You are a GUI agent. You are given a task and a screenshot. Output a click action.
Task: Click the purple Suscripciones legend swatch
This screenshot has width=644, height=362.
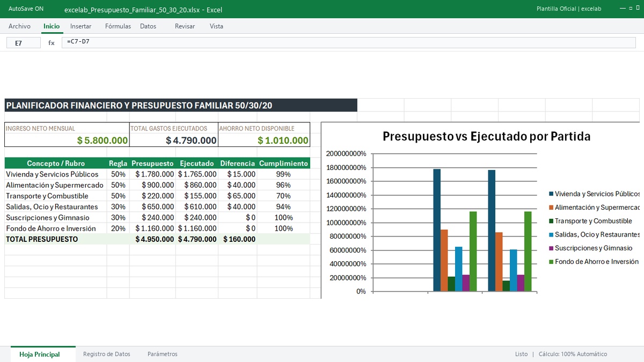click(x=551, y=248)
